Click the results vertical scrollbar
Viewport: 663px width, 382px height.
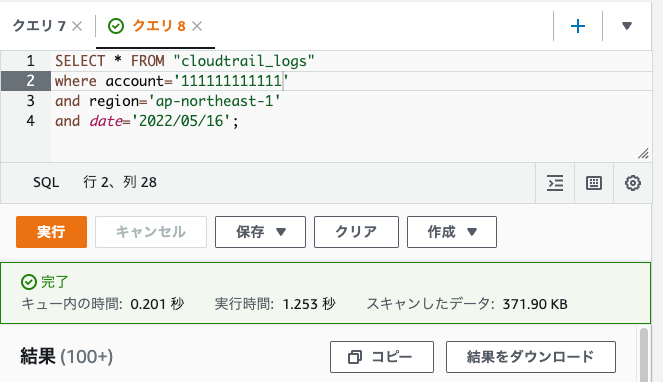pos(644,355)
